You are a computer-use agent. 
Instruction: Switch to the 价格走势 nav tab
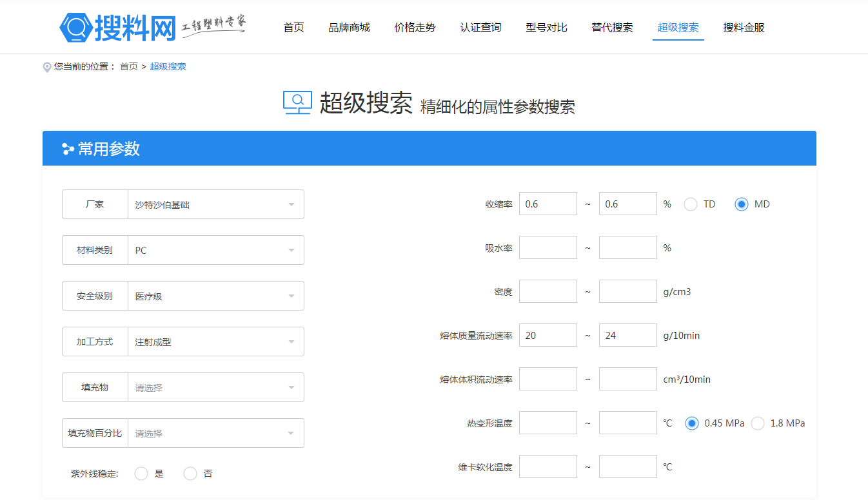pos(415,28)
